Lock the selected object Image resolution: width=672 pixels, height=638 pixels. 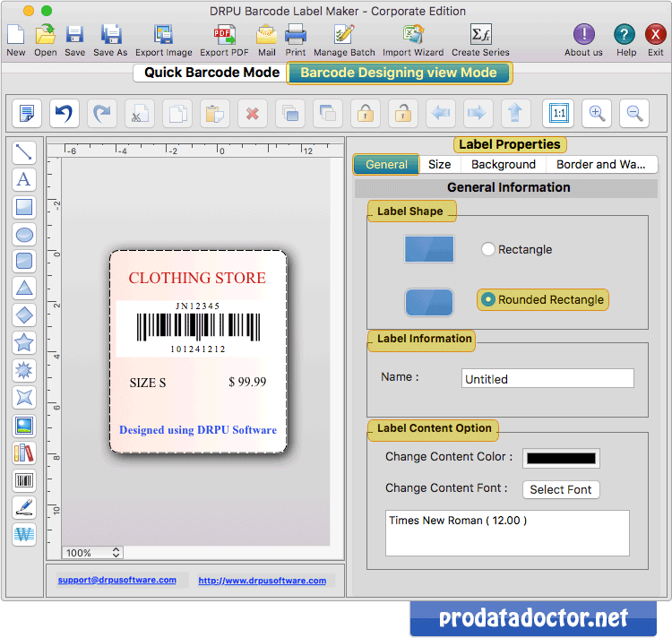pos(366,114)
